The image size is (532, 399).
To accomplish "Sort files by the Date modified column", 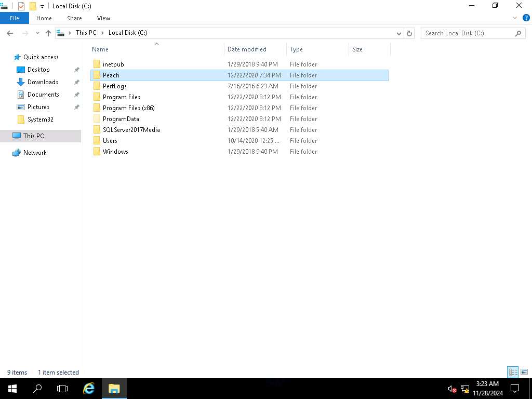I will pyautogui.click(x=247, y=49).
